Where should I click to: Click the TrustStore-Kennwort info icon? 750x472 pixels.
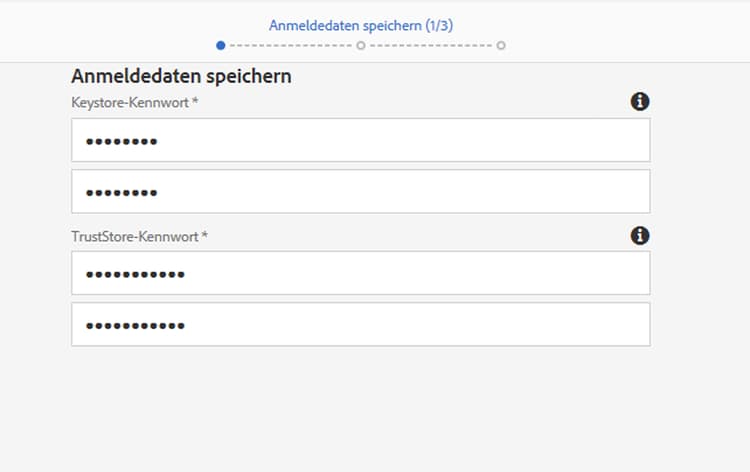click(640, 235)
